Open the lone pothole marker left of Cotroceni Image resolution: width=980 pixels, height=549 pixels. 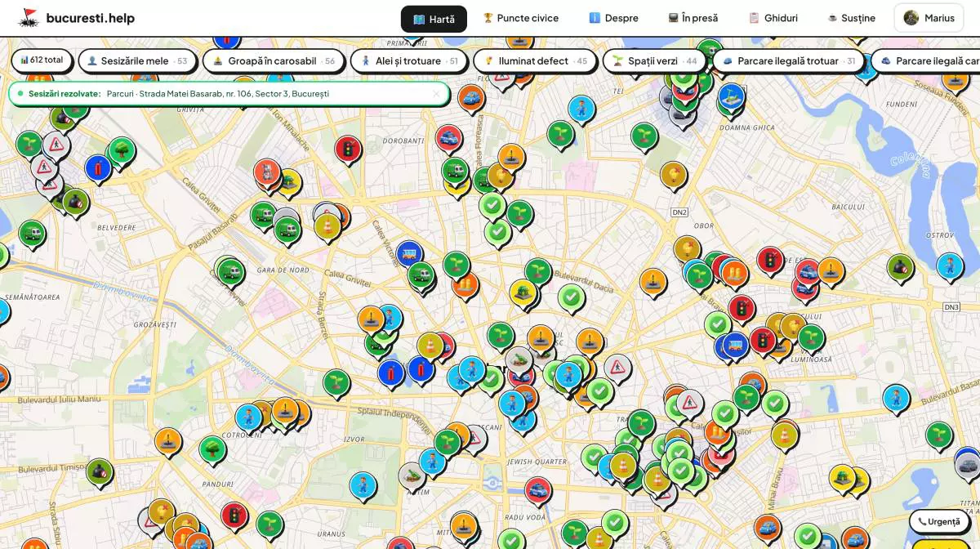[x=168, y=441]
